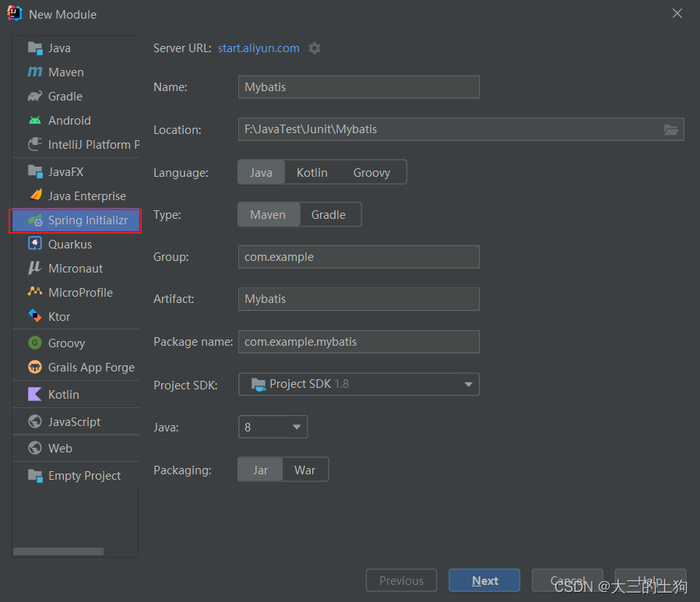Click the Web globe icon

(x=35, y=448)
